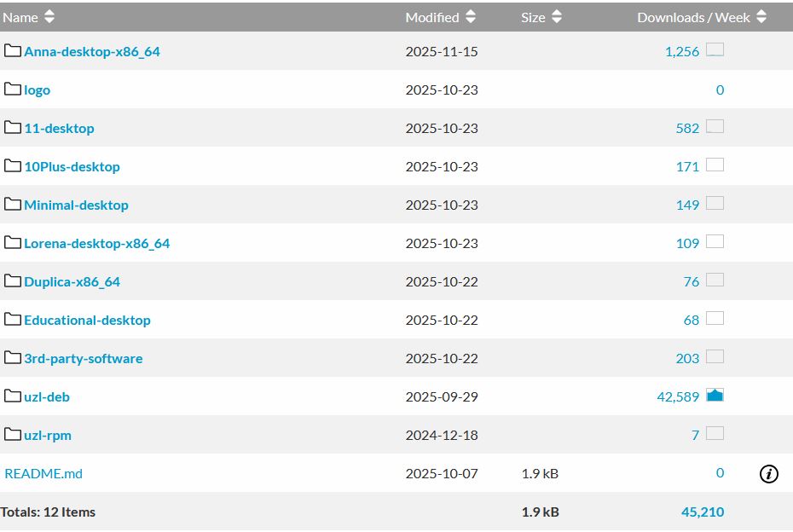The height and width of the screenshot is (532, 793).
Task: Click the Anna-desktop-x86_64 folder icon
Action: (12, 51)
